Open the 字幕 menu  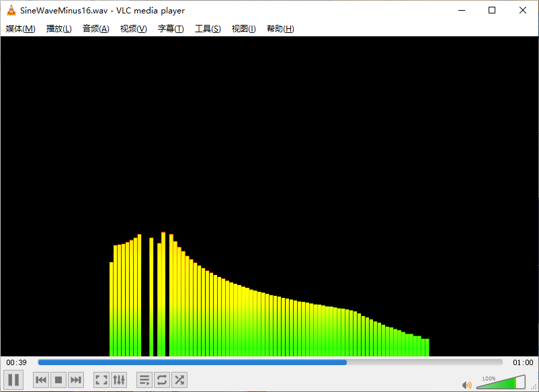(169, 29)
